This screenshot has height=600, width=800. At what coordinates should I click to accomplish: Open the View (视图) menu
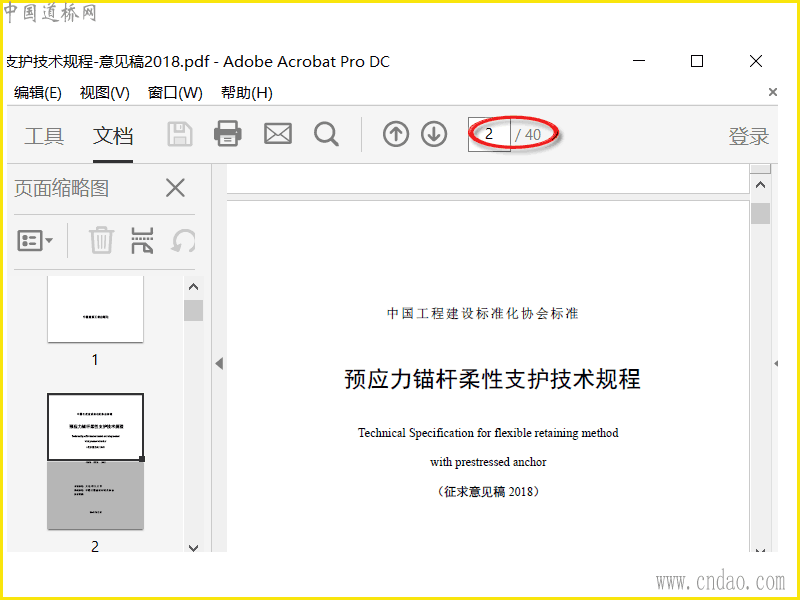pyautogui.click(x=105, y=93)
